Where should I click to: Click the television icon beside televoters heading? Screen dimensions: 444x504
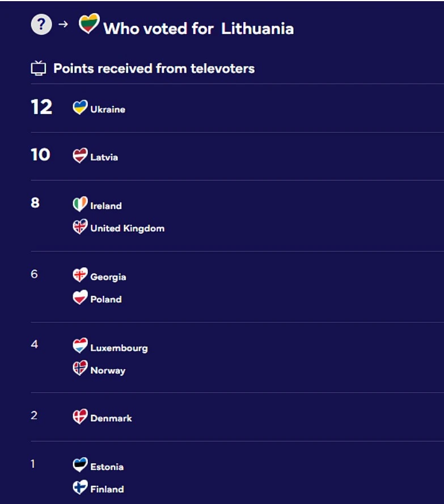point(39,68)
